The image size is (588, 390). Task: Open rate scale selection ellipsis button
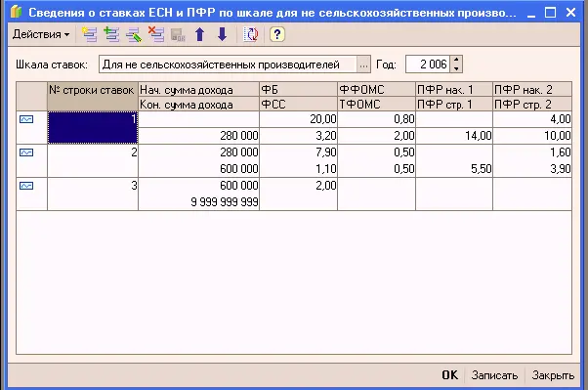point(363,65)
